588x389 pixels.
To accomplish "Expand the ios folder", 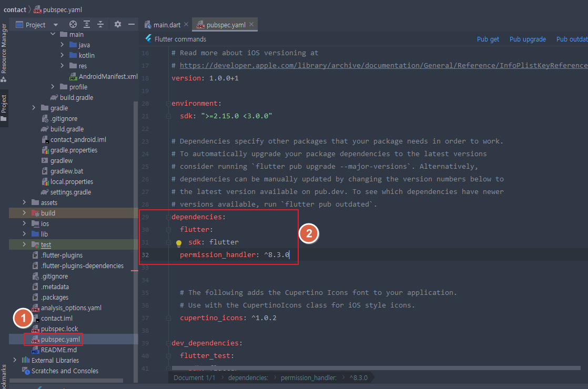I will (24, 223).
